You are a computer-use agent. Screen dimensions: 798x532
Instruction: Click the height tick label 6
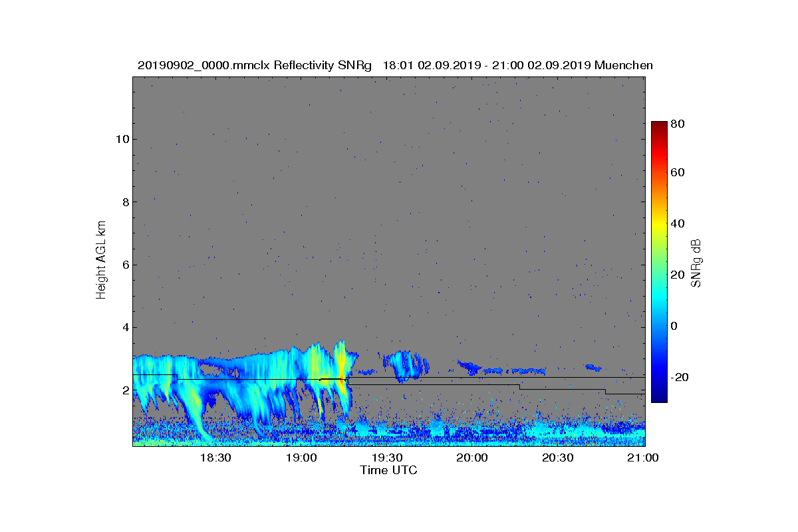point(124,265)
